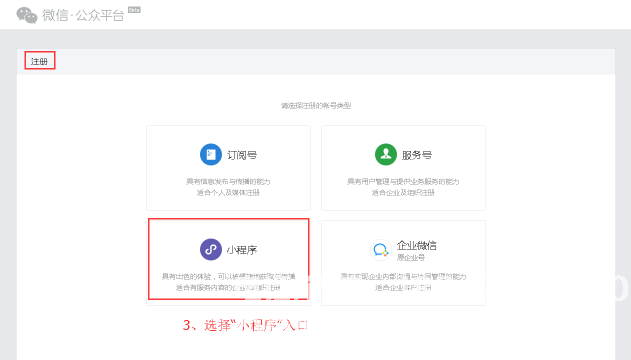Image resolution: width=631 pixels, height=360 pixels.
Task: Click the 企业微信 card description text
Action: pyautogui.click(x=403, y=282)
